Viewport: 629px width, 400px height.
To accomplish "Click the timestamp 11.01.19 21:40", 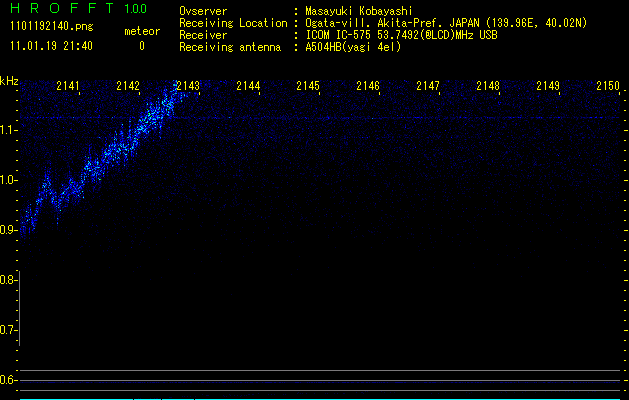I will point(51,46).
